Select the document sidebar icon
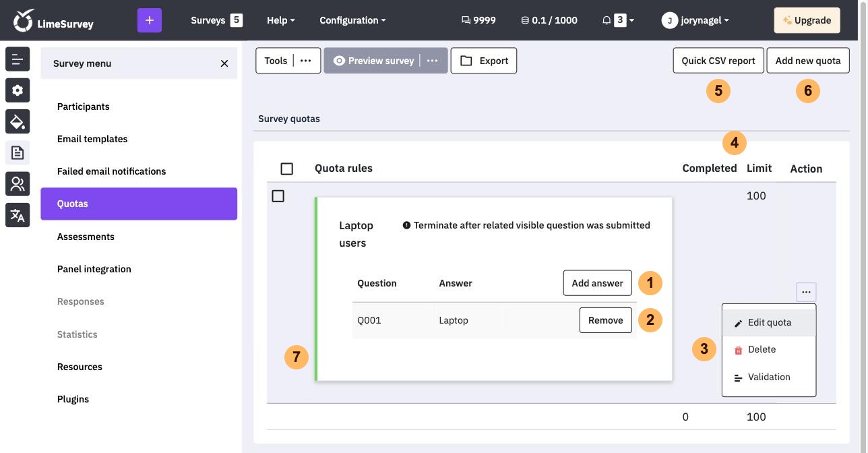The width and height of the screenshot is (868, 453). 18,152
